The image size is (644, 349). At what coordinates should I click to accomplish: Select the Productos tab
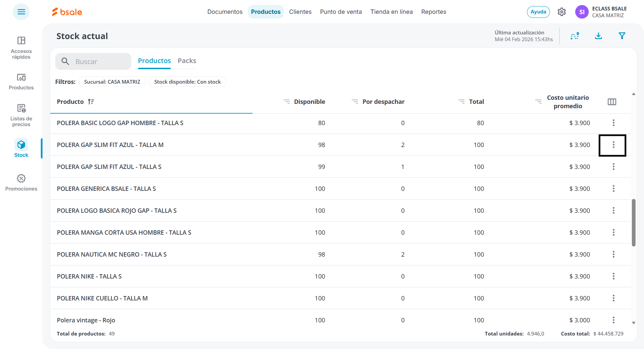(x=154, y=61)
